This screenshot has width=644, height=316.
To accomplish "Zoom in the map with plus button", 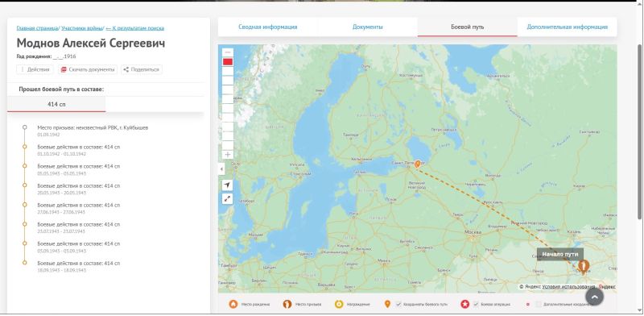I will [x=228, y=155].
